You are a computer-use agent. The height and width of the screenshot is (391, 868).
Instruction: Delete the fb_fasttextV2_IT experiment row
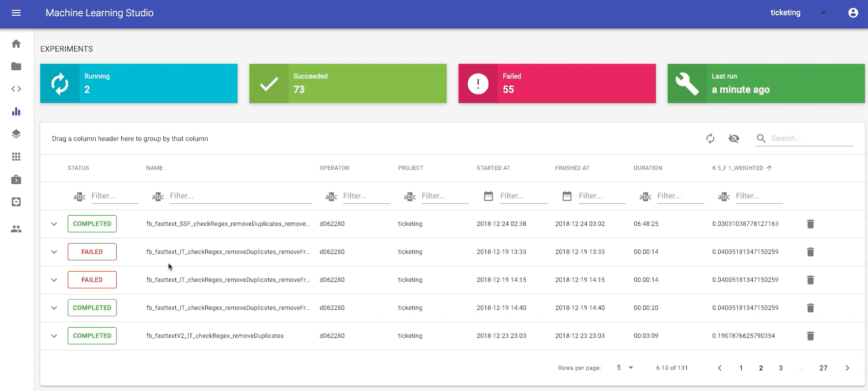810,336
